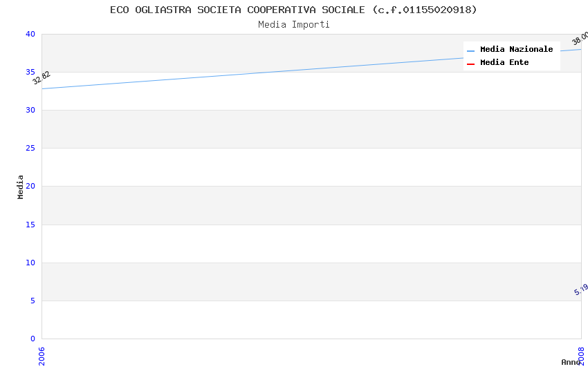Click the Anno axis title
Image resolution: width=588 pixels, height=380 pixels.
(571, 362)
